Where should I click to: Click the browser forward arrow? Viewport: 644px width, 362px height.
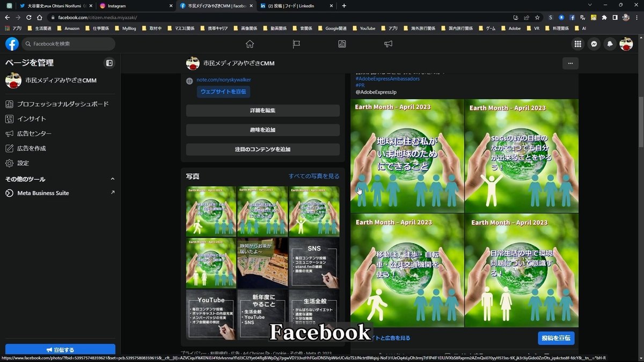18,17
